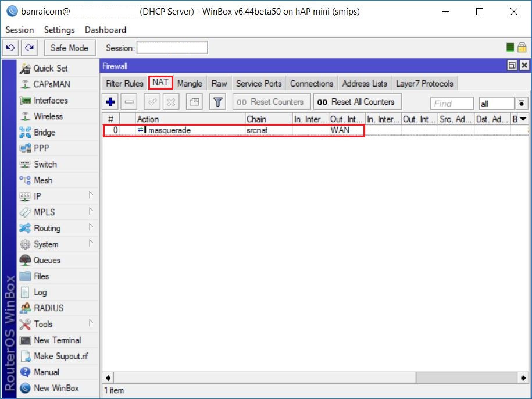Open Quick Set in sidebar
532x399 pixels.
click(x=58, y=68)
